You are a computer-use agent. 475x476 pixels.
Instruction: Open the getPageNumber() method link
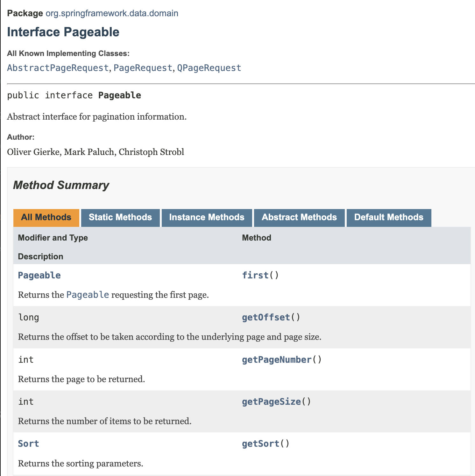(x=277, y=360)
